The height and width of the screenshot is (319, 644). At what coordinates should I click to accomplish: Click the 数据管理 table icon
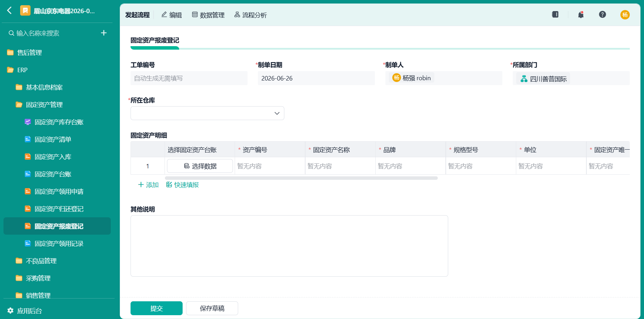point(195,15)
